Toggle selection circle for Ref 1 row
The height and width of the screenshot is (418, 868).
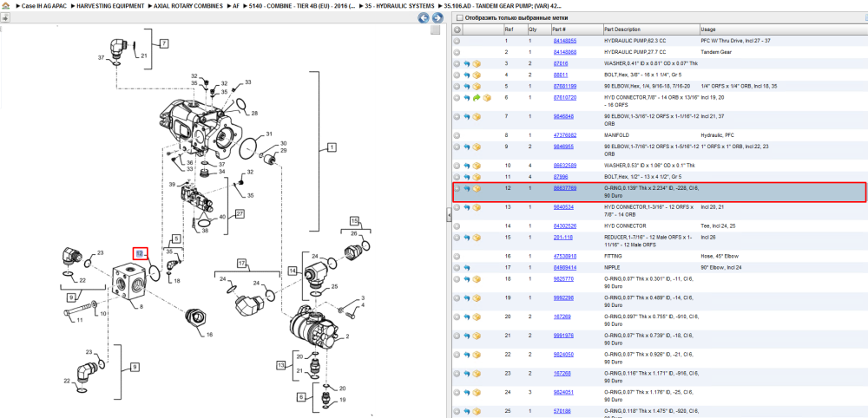(457, 41)
